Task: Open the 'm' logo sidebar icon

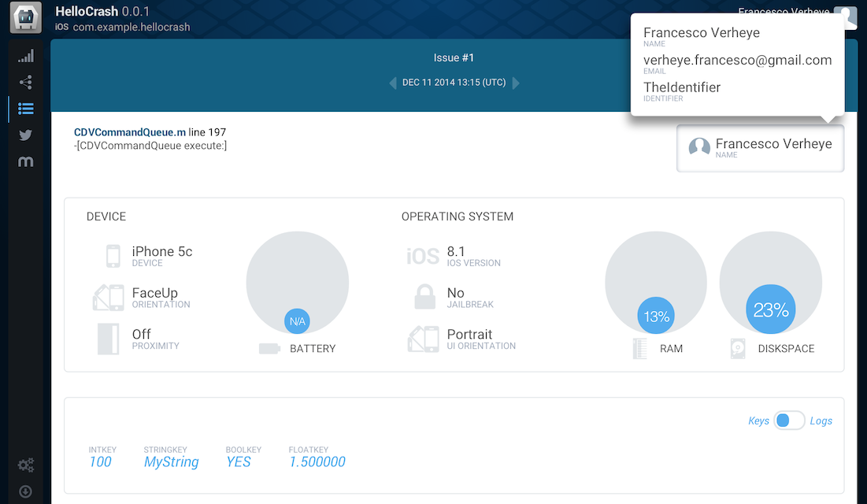Action: point(25,161)
